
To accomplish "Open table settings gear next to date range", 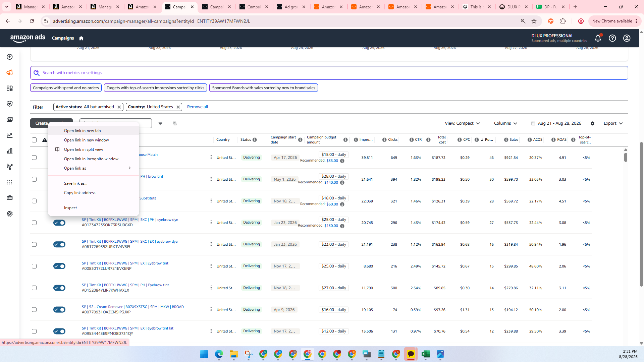I will click(592, 123).
